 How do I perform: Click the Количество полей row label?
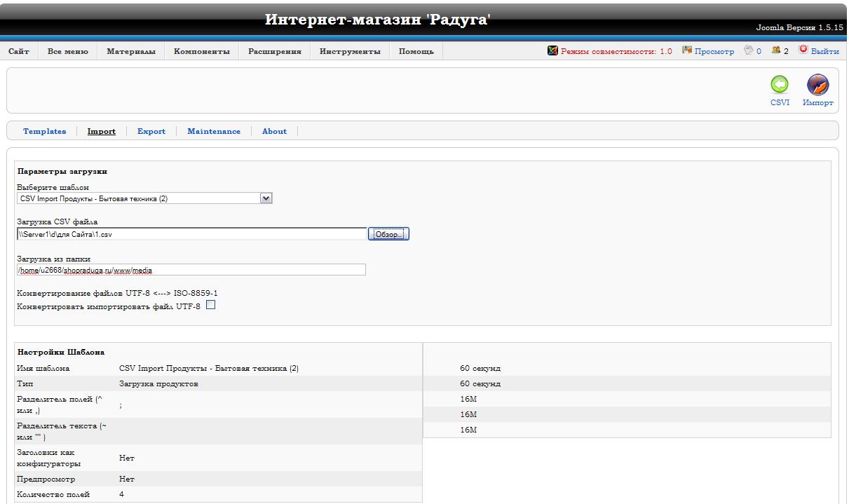coord(53,495)
